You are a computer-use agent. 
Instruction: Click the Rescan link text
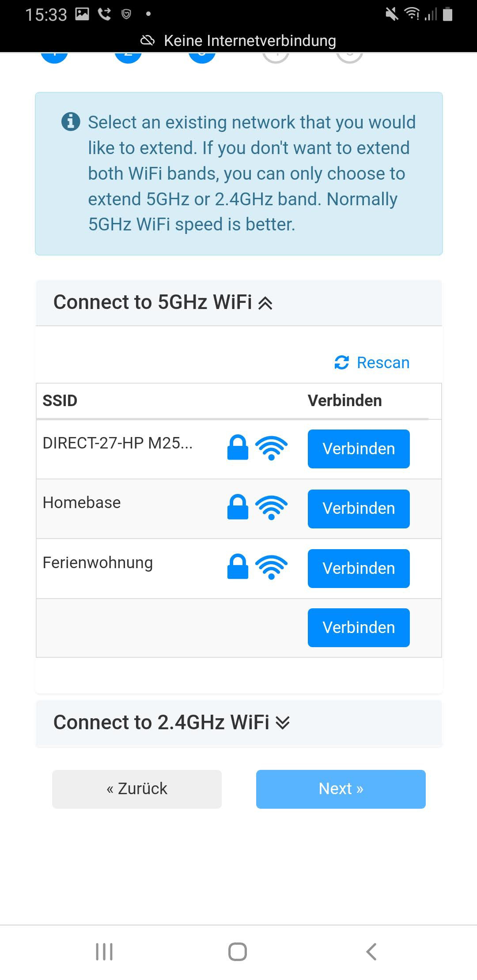383,362
